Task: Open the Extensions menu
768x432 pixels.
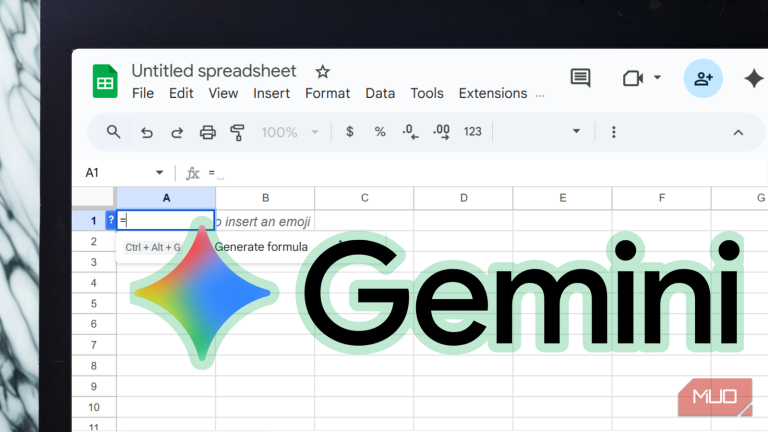Action: [x=492, y=94]
